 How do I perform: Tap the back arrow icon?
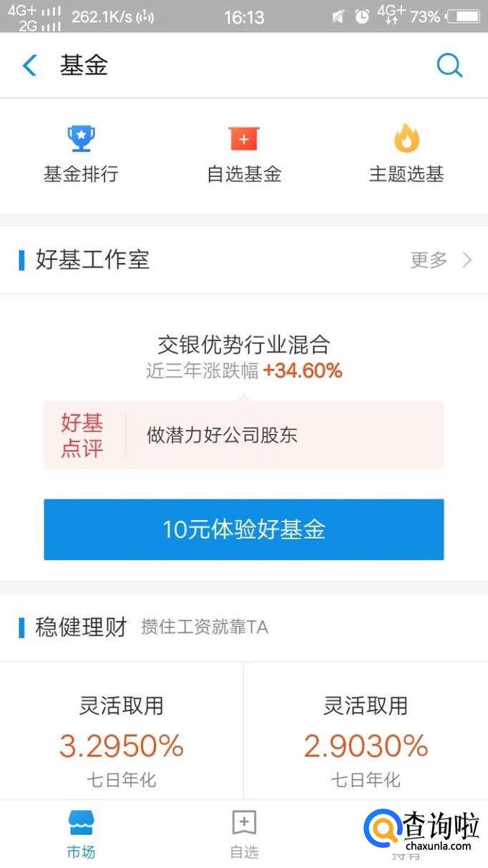[x=29, y=66]
